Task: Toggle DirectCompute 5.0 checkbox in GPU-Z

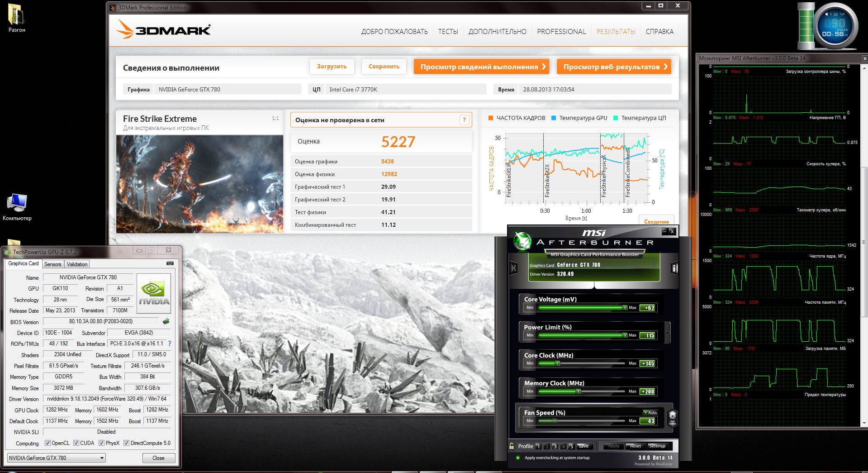Action: tap(126, 443)
